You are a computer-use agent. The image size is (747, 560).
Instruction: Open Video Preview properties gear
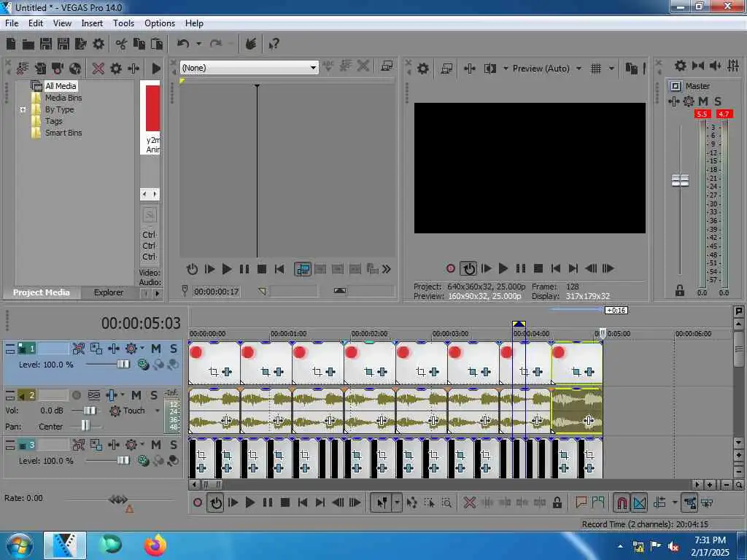click(423, 69)
